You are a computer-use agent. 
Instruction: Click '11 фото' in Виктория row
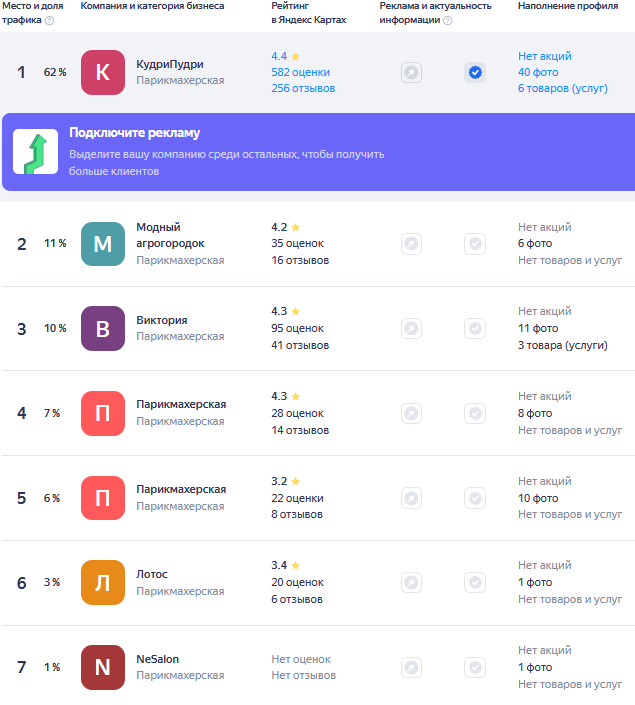point(538,328)
